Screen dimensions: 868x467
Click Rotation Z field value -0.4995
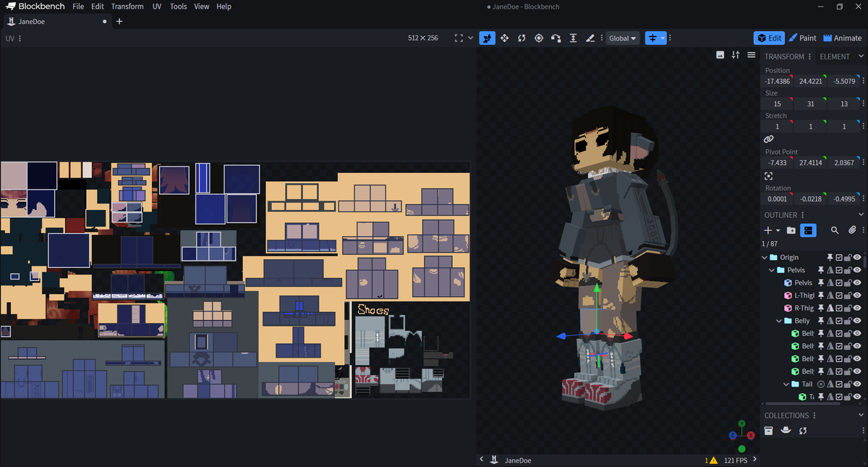pos(844,198)
